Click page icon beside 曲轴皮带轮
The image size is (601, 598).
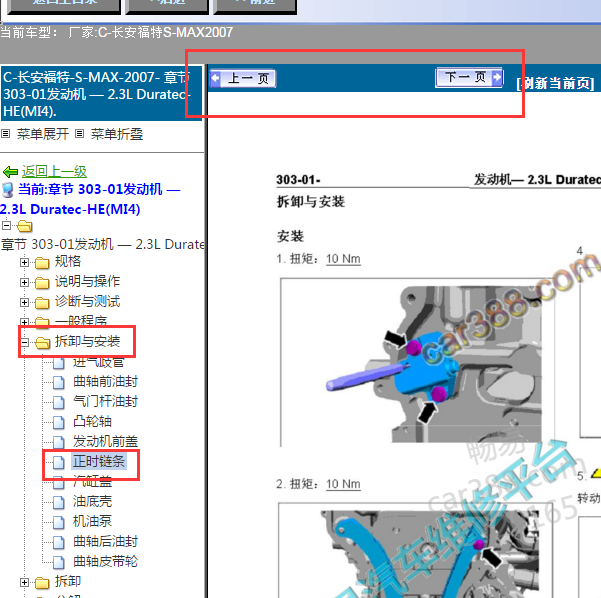tap(59, 562)
